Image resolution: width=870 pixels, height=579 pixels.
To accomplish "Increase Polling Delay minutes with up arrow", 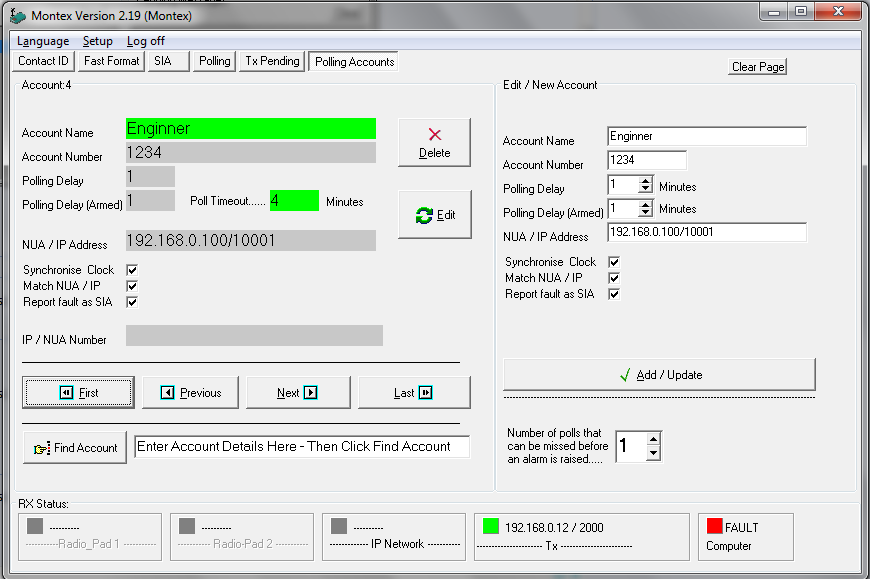I will tap(645, 182).
